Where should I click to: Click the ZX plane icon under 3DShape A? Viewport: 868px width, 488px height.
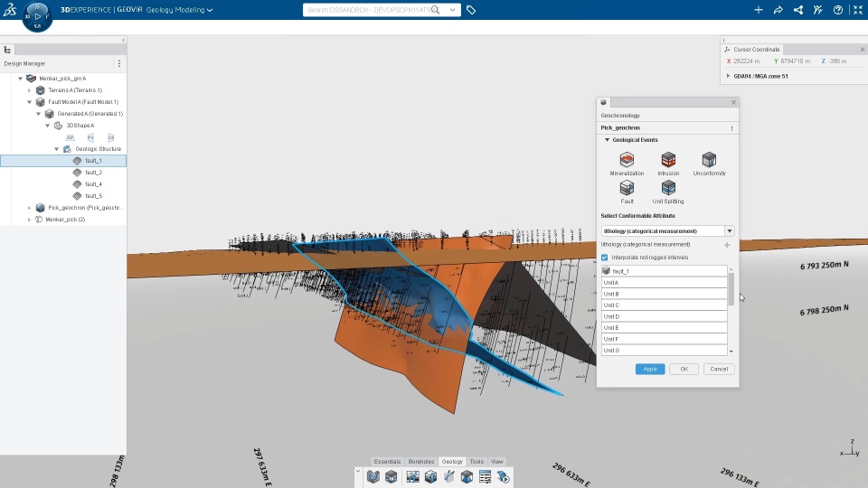(110, 137)
